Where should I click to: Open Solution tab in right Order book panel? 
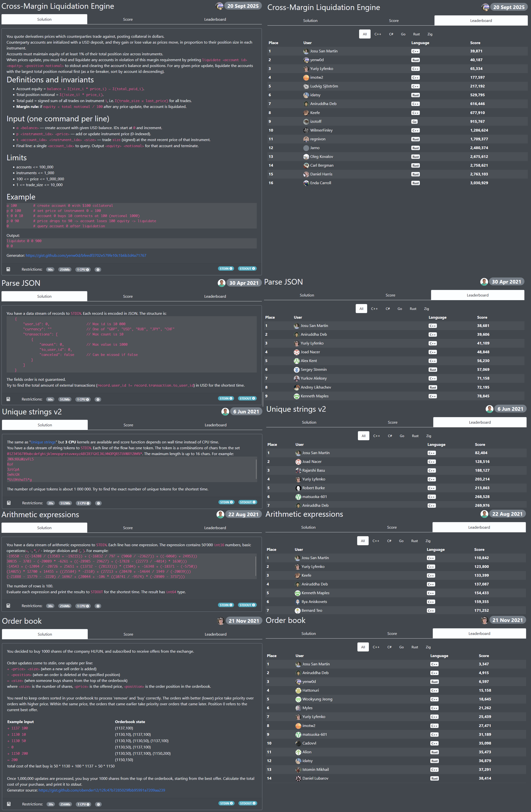(x=308, y=634)
